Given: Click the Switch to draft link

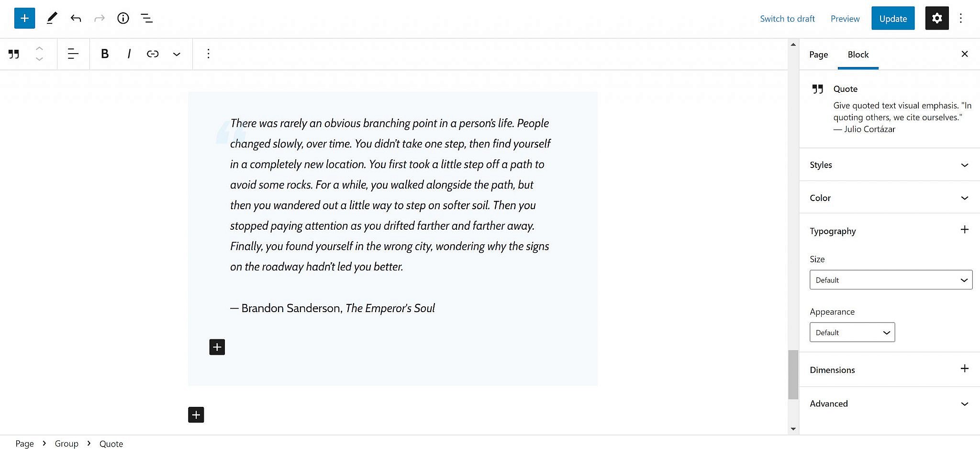Looking at the screenshot, I should [787, 19].
